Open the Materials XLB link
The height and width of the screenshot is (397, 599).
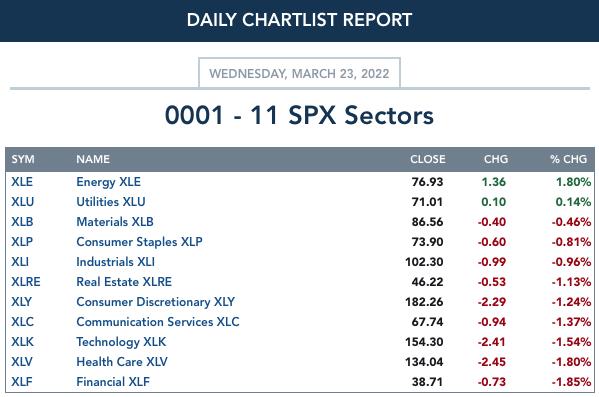tap(115, 222)
